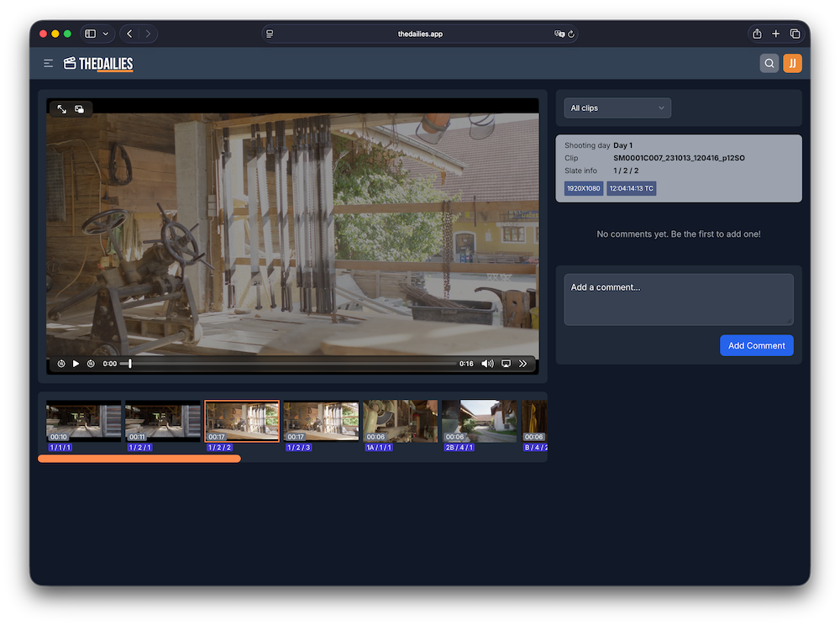Select the clip thumbnail labeled 1 / 2 / 3
The height and width of the screenshot is (625, 840).
[x=321, y=422]
